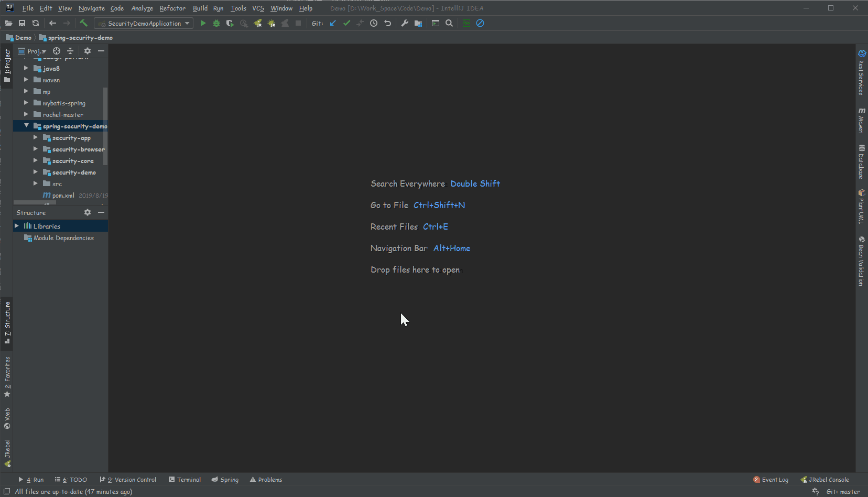This screenshot has width=868, height=497.
Task: Click Git Commit green checkmark
Action: 346,23
